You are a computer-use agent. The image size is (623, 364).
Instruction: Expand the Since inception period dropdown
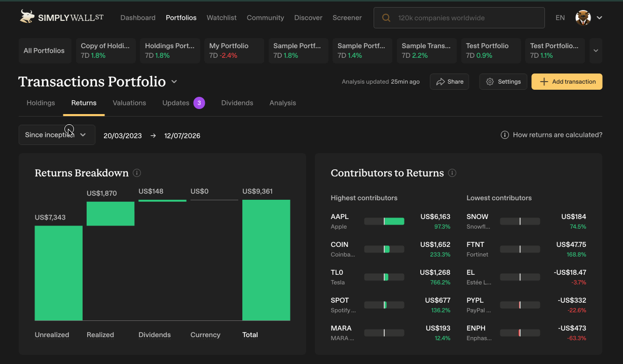click(x=57, y=135)
